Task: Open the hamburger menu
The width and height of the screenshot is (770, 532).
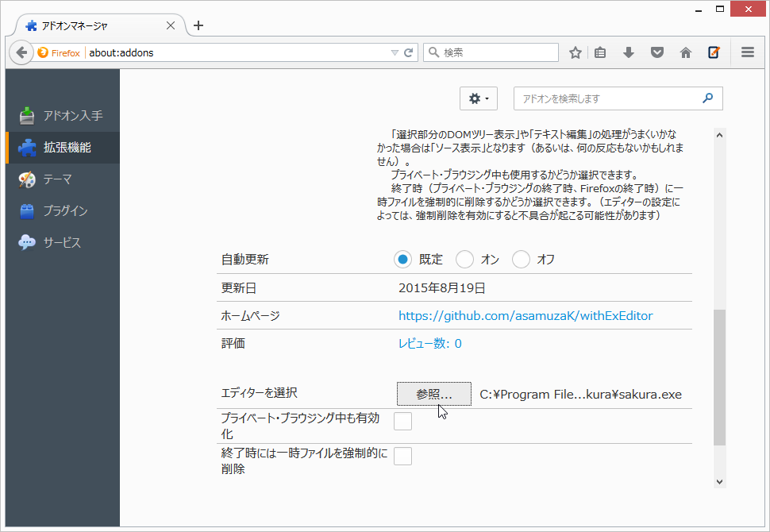Action: click(747, 52)
